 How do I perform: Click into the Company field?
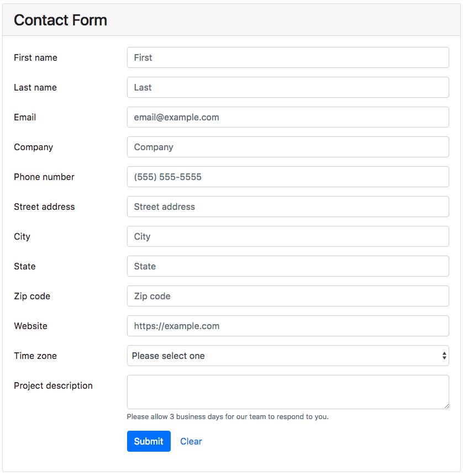[288, 147]
